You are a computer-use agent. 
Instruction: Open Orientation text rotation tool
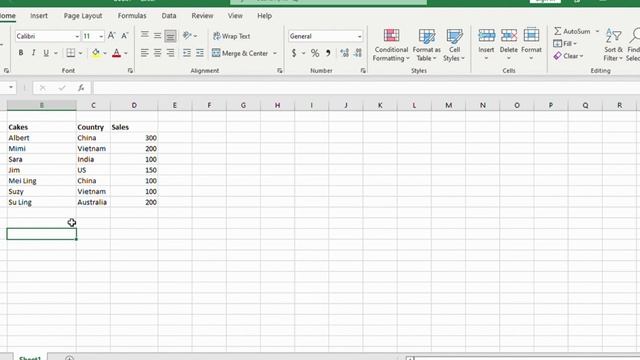click(189, 36)
